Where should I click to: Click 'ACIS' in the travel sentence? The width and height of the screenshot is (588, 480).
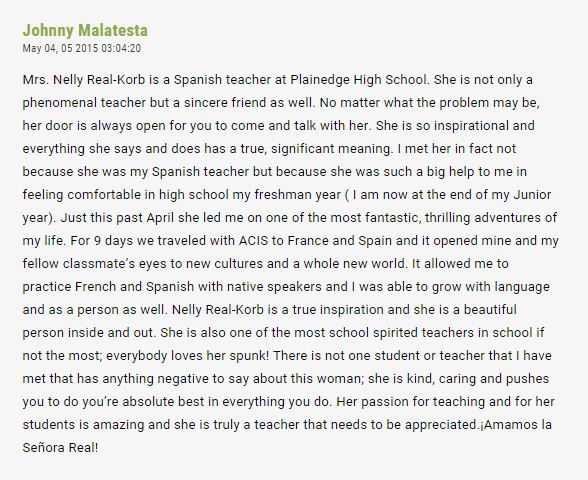point(254,240)
